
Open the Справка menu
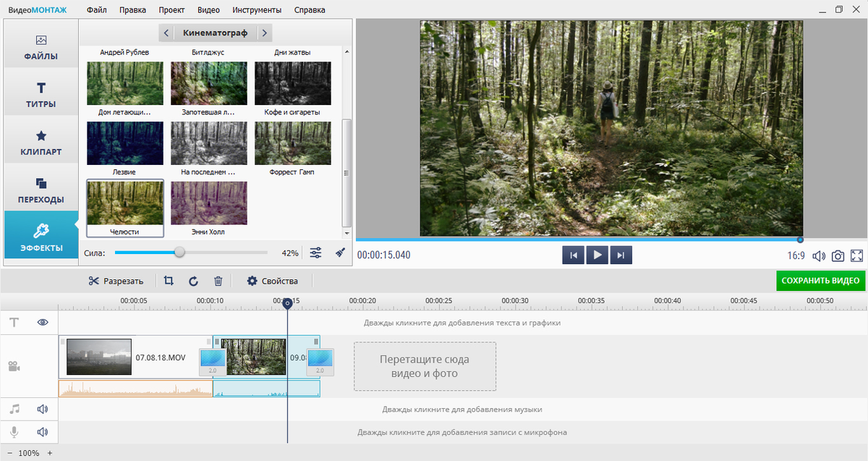[310, 10]
